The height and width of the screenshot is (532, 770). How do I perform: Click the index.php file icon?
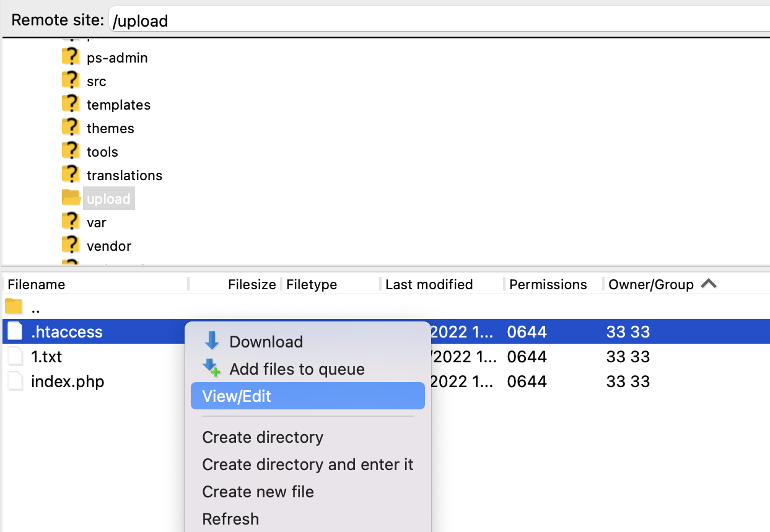point(15,382)
